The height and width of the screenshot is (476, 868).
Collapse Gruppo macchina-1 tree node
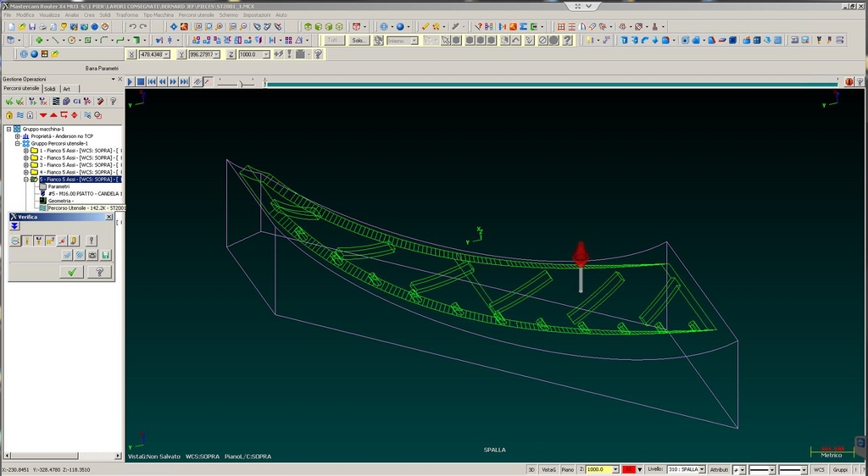point(8,129)
